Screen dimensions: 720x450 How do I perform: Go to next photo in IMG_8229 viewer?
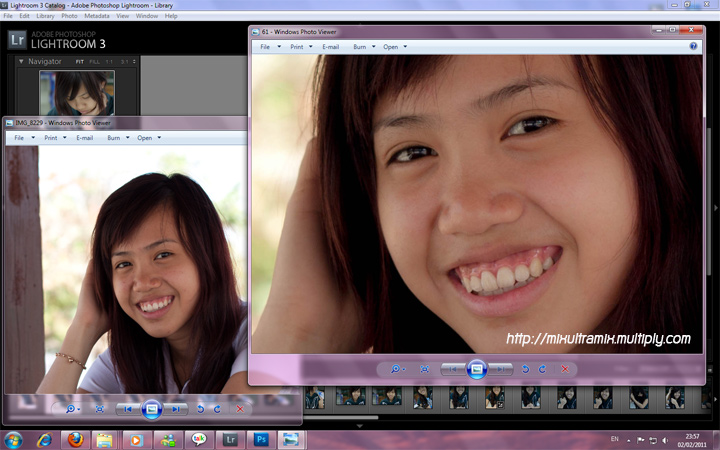tap(175, 409)
